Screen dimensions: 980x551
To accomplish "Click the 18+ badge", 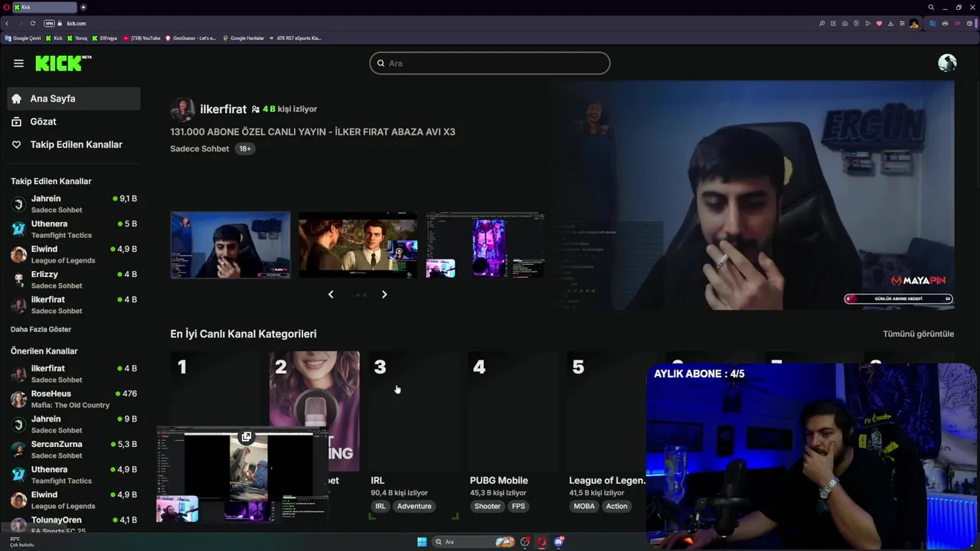I will (x=245, y=148).
